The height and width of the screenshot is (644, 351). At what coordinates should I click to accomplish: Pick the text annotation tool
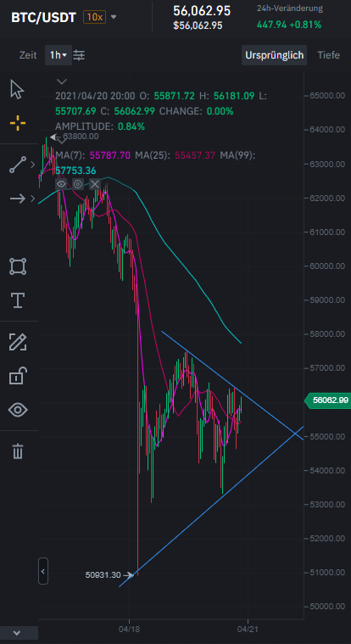tap(18, 300)
